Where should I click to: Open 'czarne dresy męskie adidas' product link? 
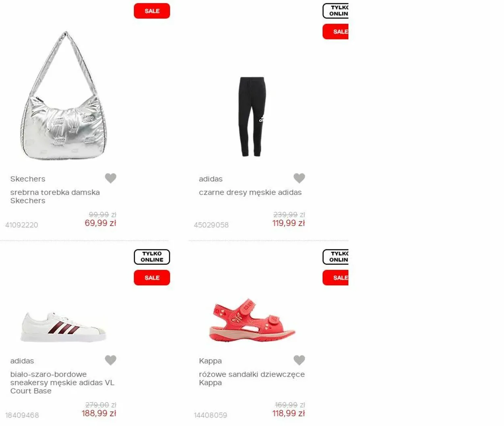pyautogui.click(x=250, y=192)
